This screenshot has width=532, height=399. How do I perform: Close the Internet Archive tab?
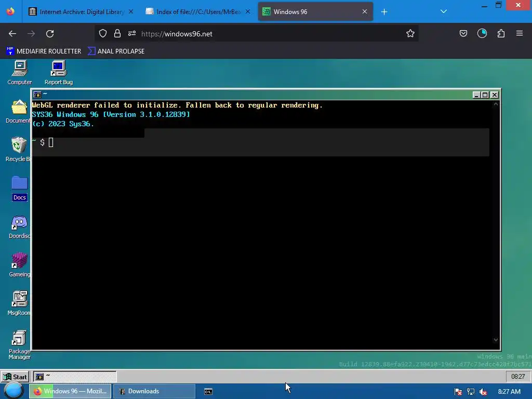[x=131, y=12]
